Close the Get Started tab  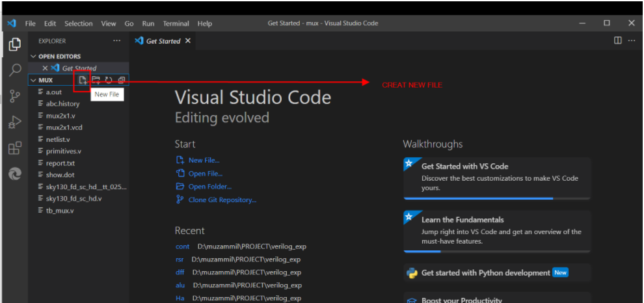(188, 41)
